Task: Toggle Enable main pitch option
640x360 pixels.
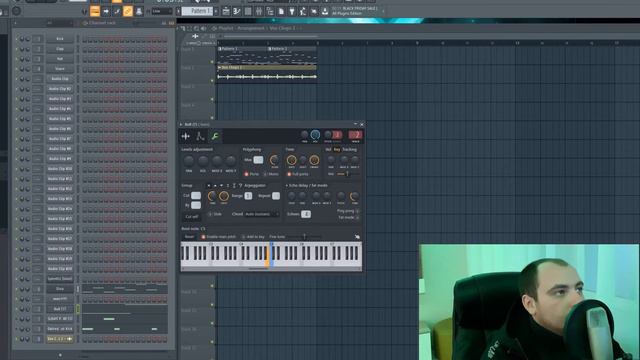Action: point(218,237)
